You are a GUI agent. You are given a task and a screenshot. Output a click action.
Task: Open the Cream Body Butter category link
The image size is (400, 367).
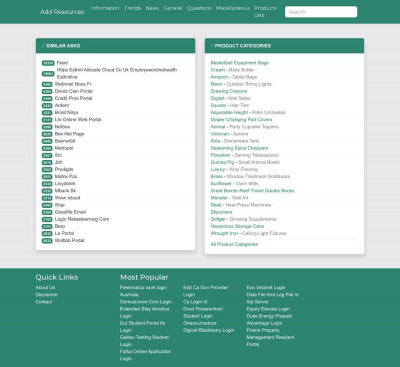pos(232,70)
